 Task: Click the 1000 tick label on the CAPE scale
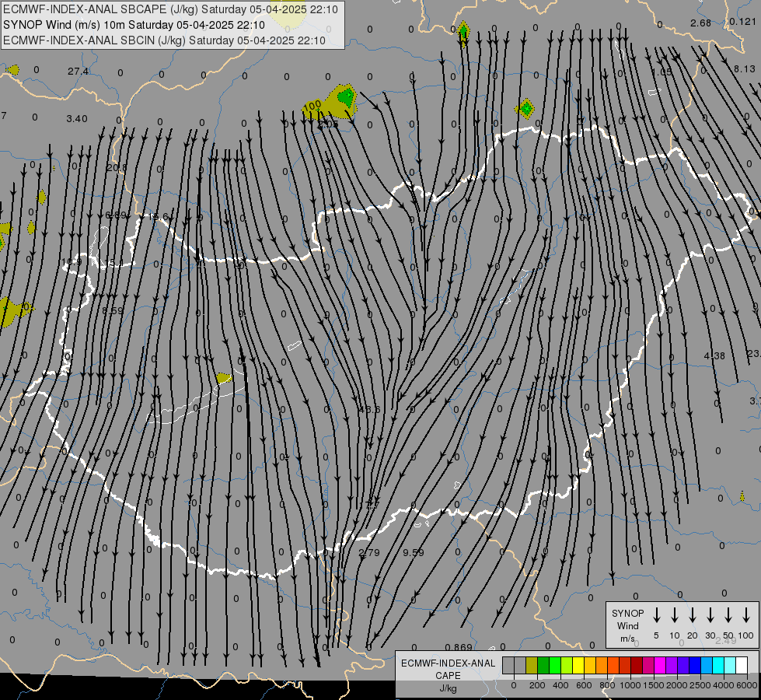[x=630, y=685]
